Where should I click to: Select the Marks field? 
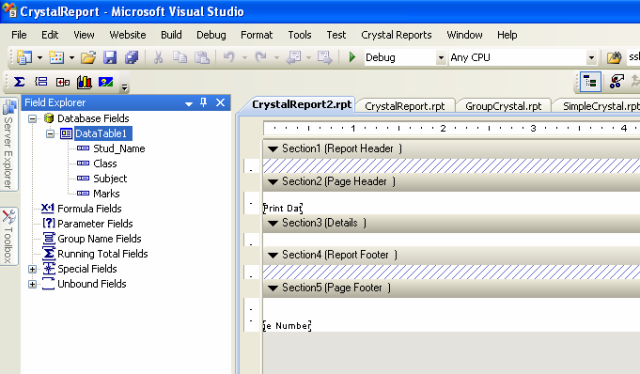[107, 194]
